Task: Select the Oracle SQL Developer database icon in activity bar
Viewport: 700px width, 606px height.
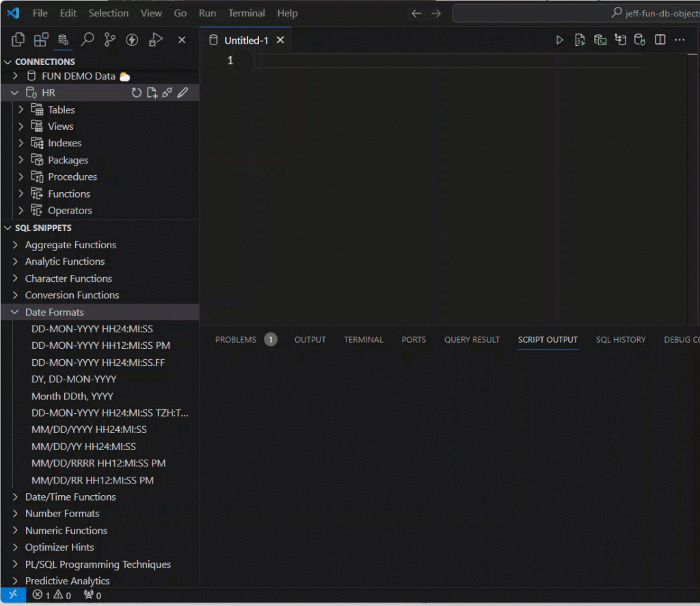Action: click(62, 40)
